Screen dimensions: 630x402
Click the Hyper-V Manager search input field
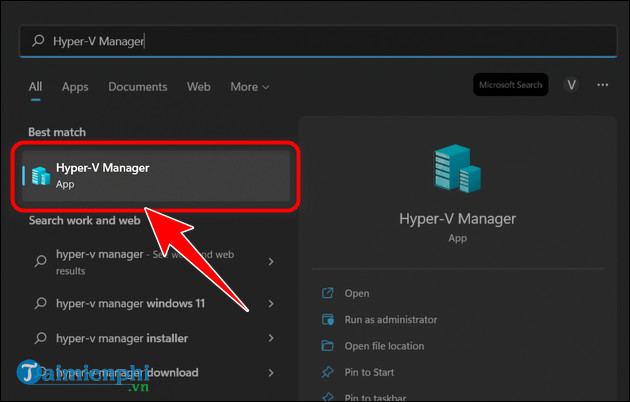pos(318,41)
